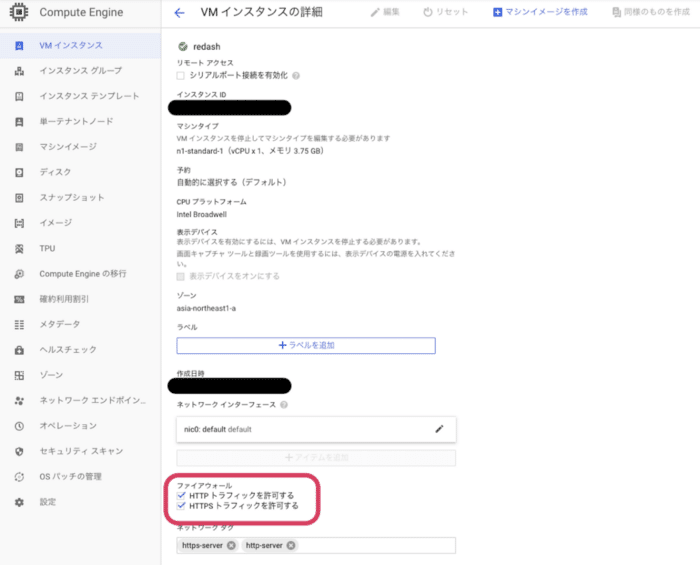
Task: Click the セキュリティ スキャン shield icon
Action: 19,452
